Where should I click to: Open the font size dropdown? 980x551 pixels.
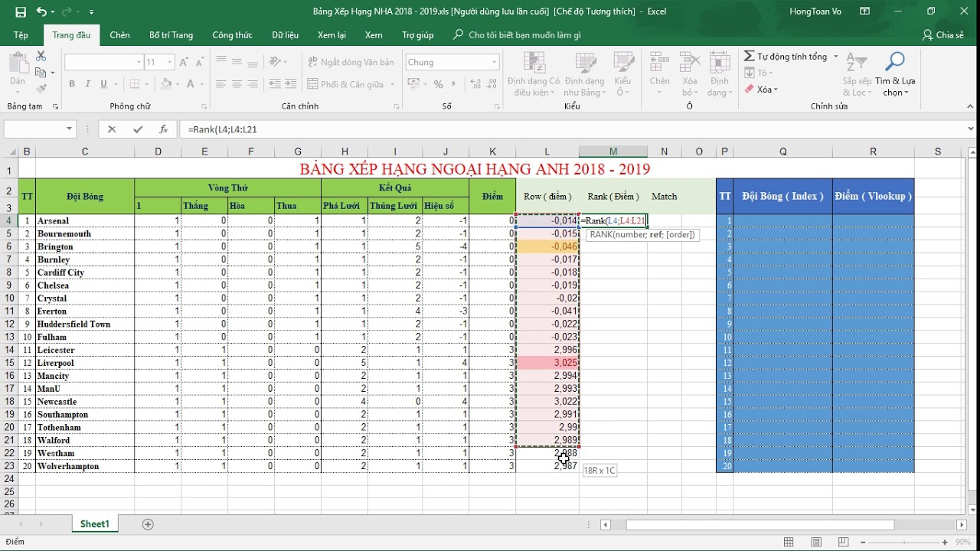click(170, 63)
